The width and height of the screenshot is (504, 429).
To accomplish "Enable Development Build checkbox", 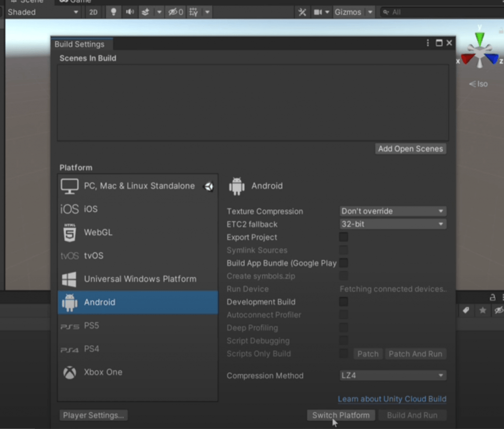I will point(344,301).
